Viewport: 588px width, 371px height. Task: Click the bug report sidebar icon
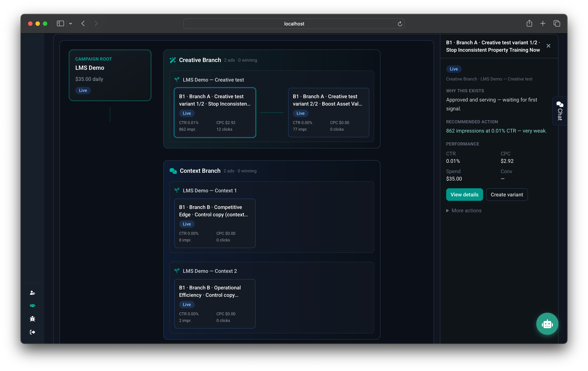tap(33, 319)
